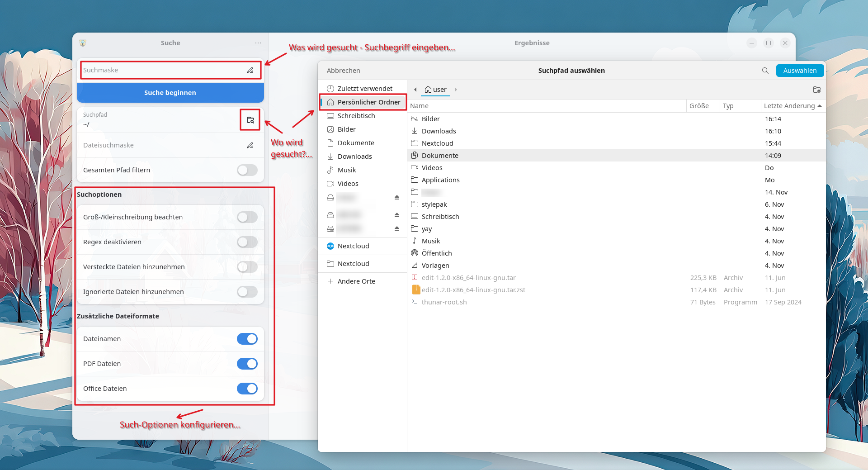868x470 pixels.
Task: Enable Groß-/Kleinschreibung beachten toggle
Action: 247,217
